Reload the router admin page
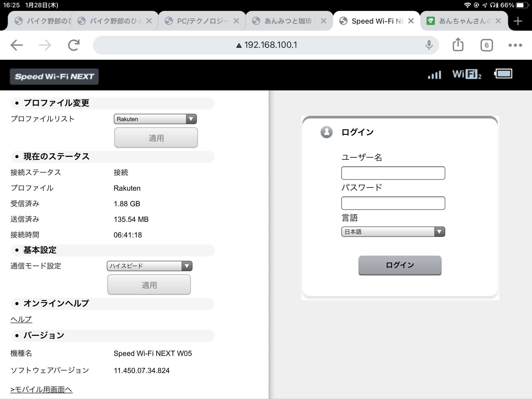 tap(74, 45)
